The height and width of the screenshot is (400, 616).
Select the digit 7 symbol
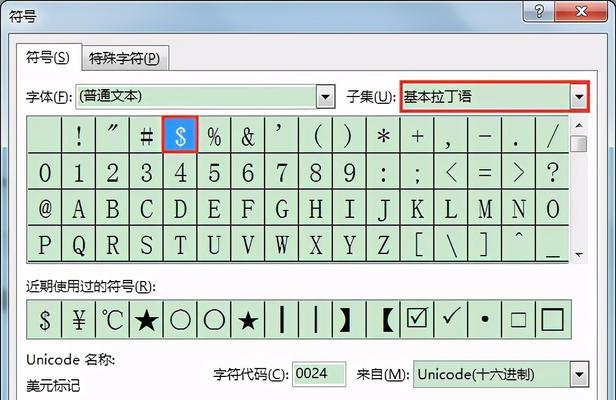pyautogui.click(x=282, y=171)
